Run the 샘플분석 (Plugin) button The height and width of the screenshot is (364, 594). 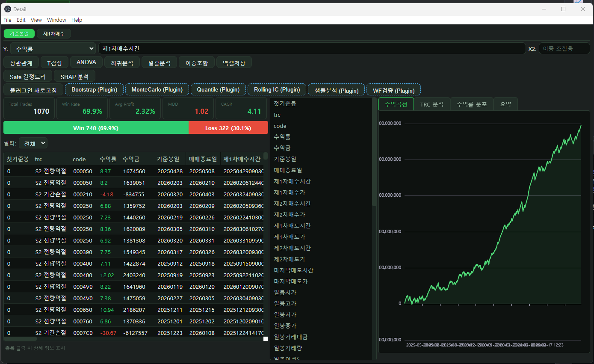[337, 90]
